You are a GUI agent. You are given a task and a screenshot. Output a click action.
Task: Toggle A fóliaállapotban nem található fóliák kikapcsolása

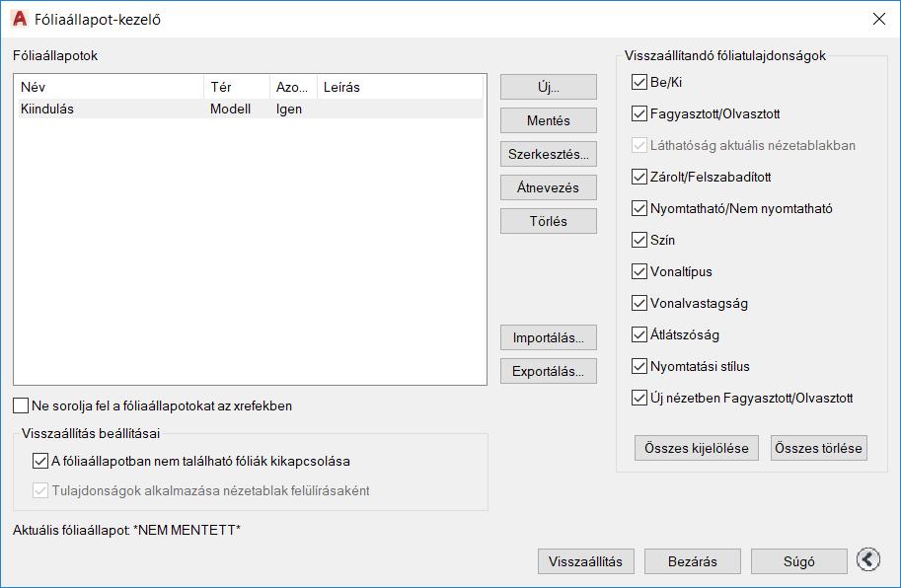[x=40, y=461]
